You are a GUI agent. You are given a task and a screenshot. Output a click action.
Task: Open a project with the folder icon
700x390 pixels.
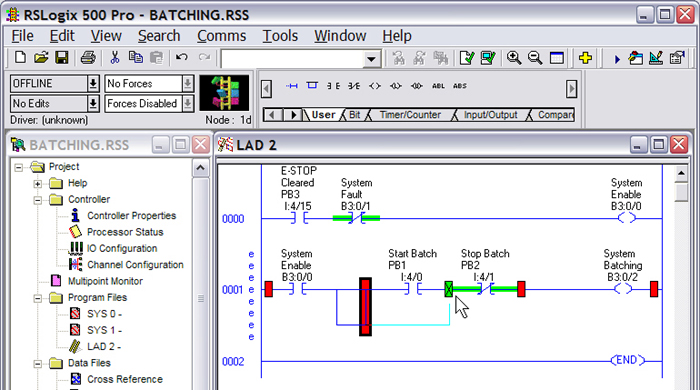point(41,58)
